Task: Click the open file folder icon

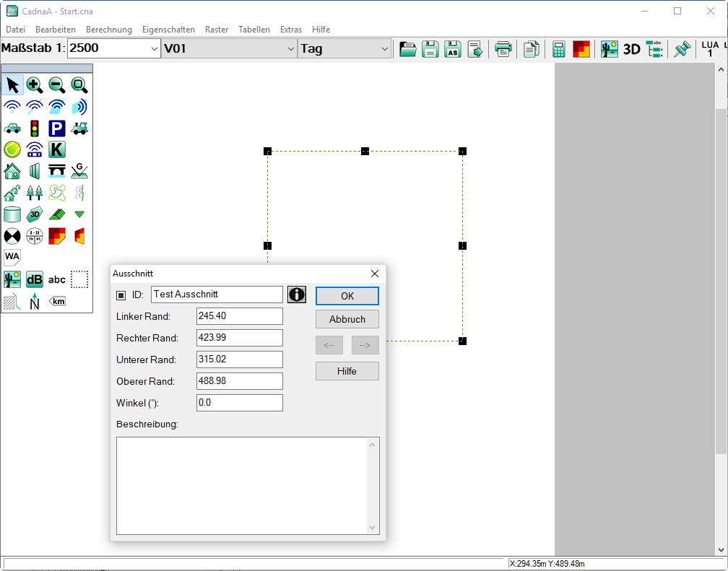Action: point(407,49)
